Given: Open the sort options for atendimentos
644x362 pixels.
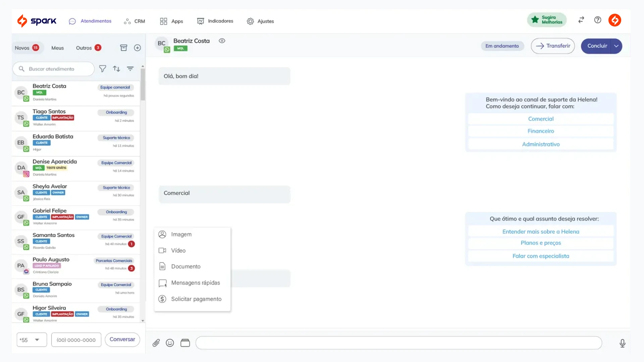Looking at the screenshot, I should pyautogui.click(x=116, y=68).
